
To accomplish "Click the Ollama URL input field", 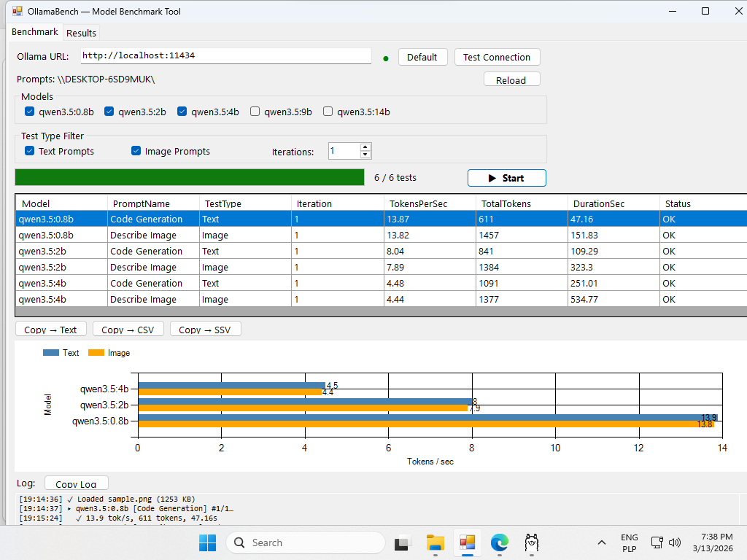I will (226, 55).
